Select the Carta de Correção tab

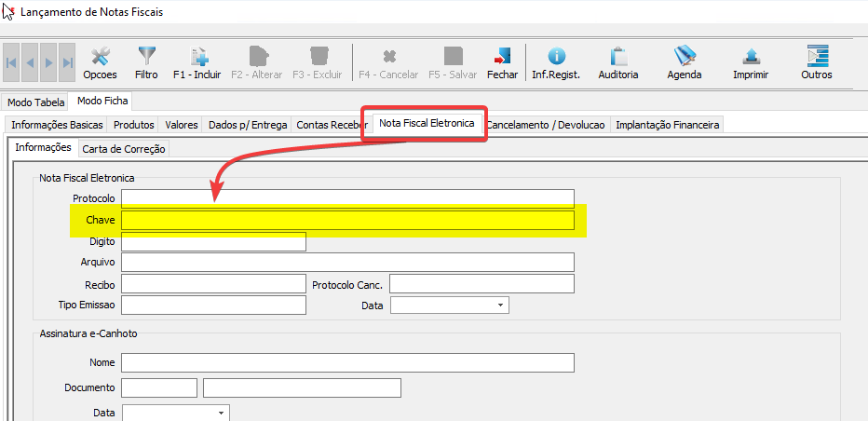pyautogui.click(x=124, y=148)
